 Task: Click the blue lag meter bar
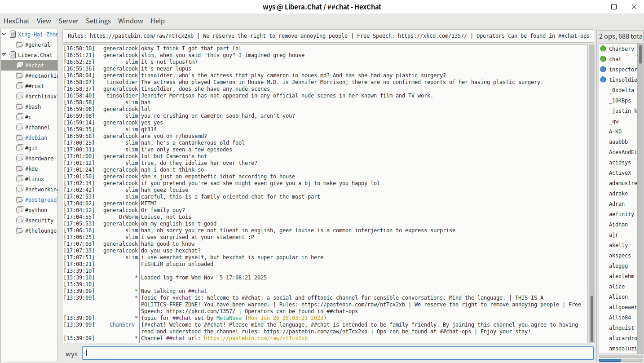pyautogui.click(x=610, y=360)
